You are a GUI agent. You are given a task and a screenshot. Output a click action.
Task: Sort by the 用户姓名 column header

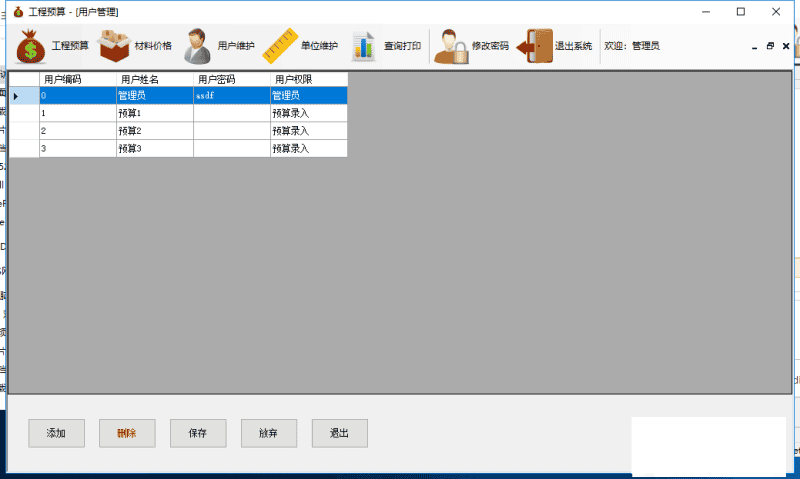click(x=155, y=80)
